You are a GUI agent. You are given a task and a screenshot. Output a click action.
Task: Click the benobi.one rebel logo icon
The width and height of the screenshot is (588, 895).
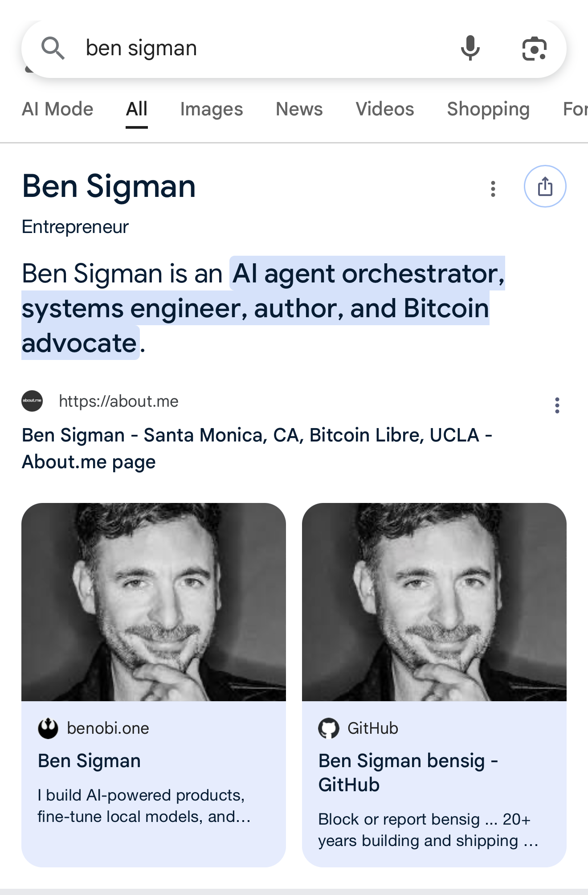[x=48, y=728]
